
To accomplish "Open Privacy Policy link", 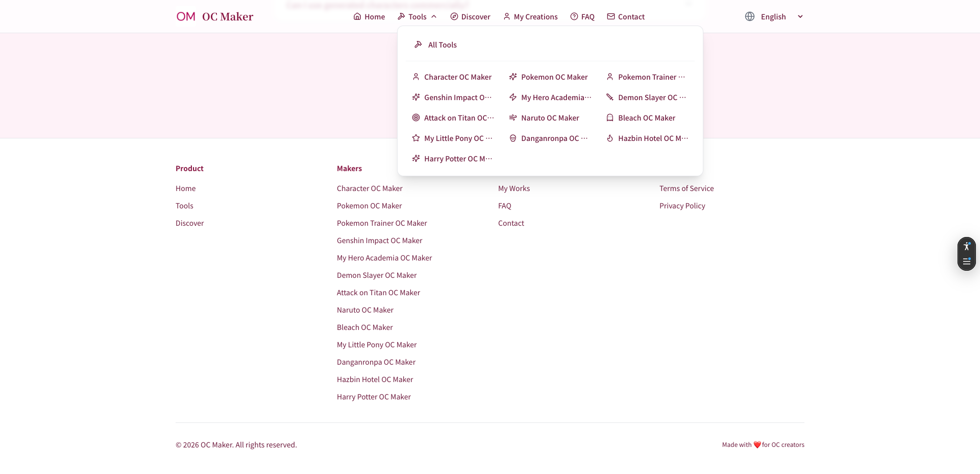I will [682, 205].
